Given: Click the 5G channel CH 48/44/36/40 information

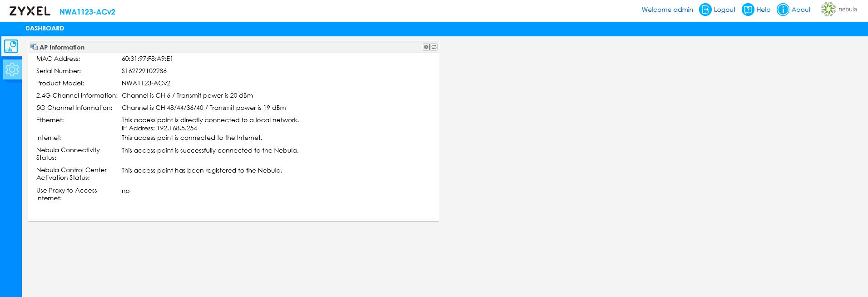Looking at the screenshot, I should (203, 108).
